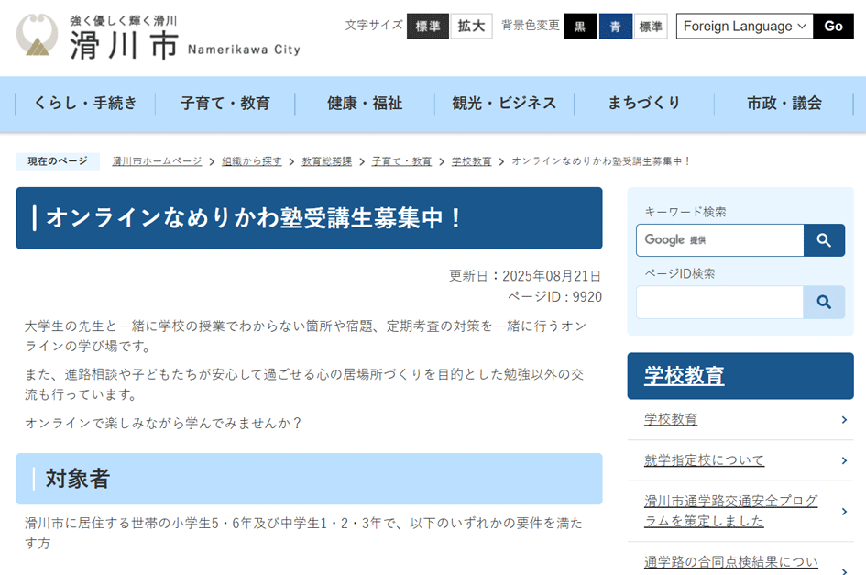This screenshot has width=866, height=575.
Task: Reset background color to 標準
Action: [651, 26]
